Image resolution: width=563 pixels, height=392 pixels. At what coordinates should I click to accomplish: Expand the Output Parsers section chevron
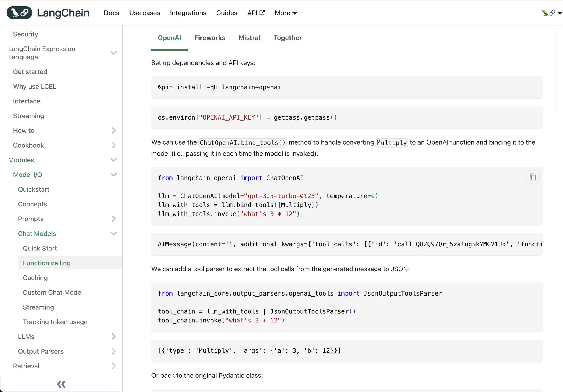pyautogui.click(x=114, y=351)
